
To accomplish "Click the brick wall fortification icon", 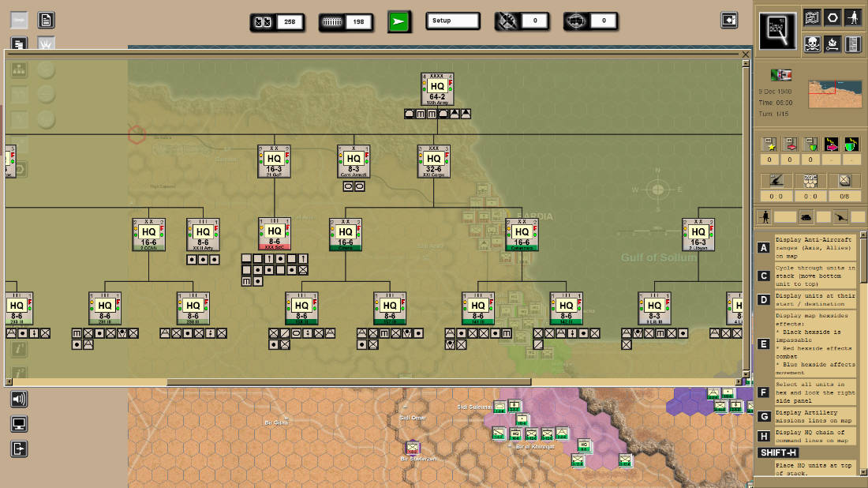I will pyautogui.click(x=853, y=43).
